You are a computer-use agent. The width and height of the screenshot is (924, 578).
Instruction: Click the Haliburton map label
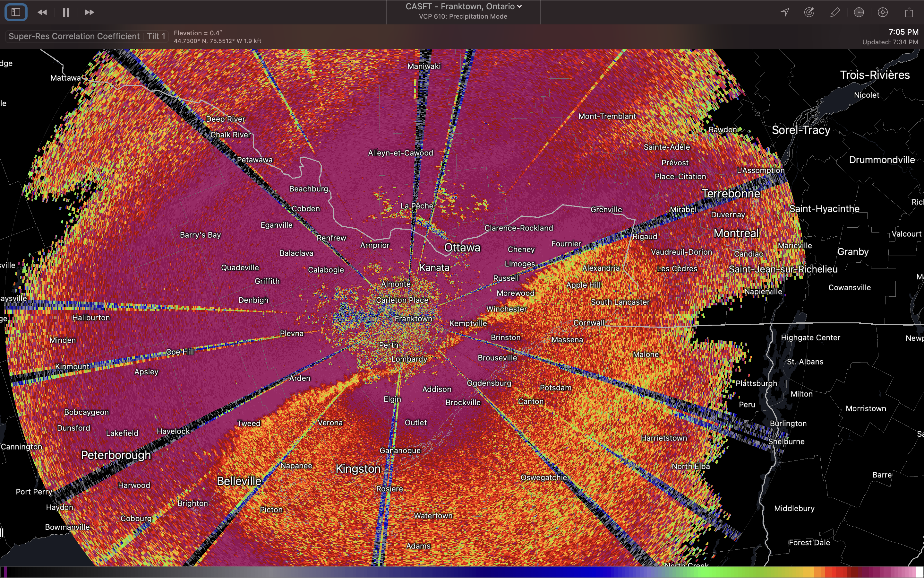pos(91,318)
